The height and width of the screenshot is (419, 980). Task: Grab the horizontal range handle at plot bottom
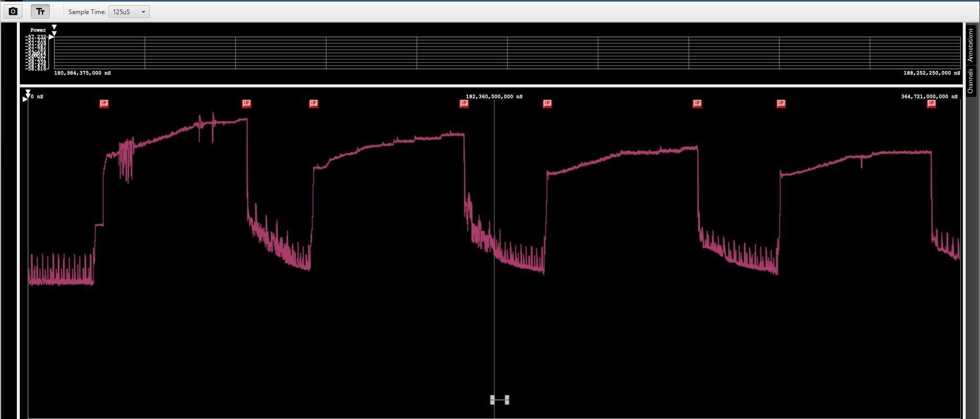(499, 400)
